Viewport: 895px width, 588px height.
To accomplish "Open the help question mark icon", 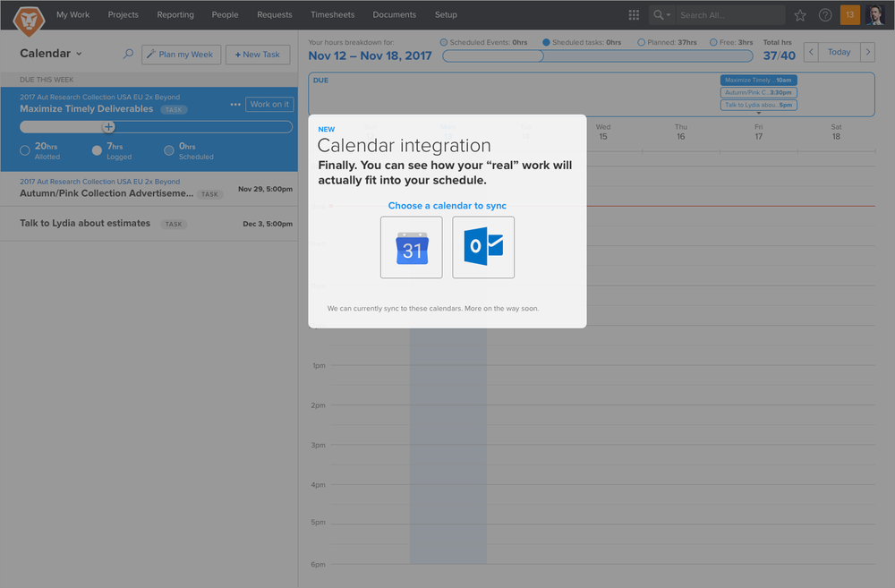I will click(825, 15).
